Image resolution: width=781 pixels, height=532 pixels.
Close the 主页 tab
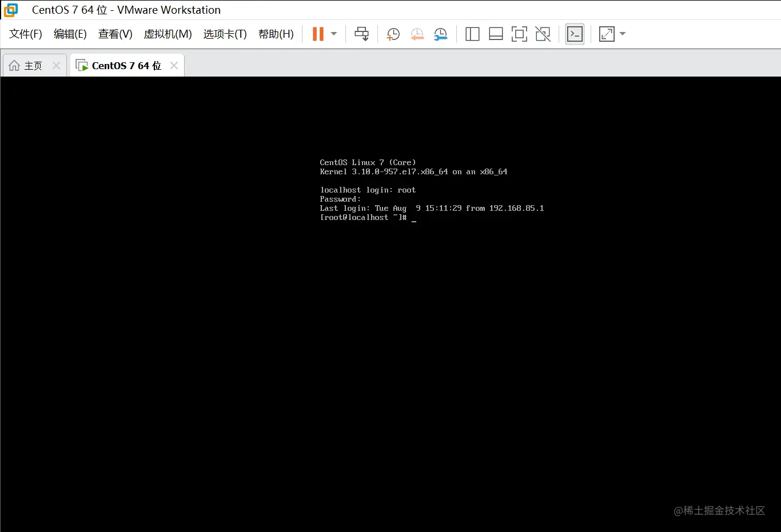pyautogui.click(x=56, y=66)
